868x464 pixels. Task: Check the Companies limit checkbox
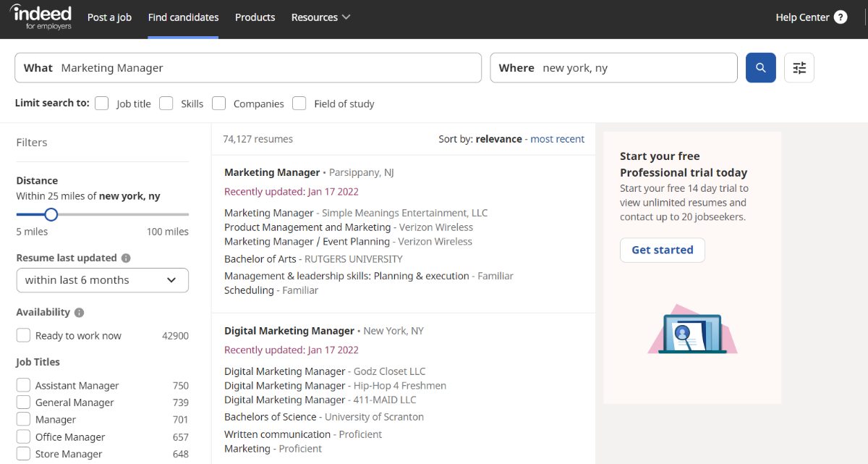[x=219, y=104]
